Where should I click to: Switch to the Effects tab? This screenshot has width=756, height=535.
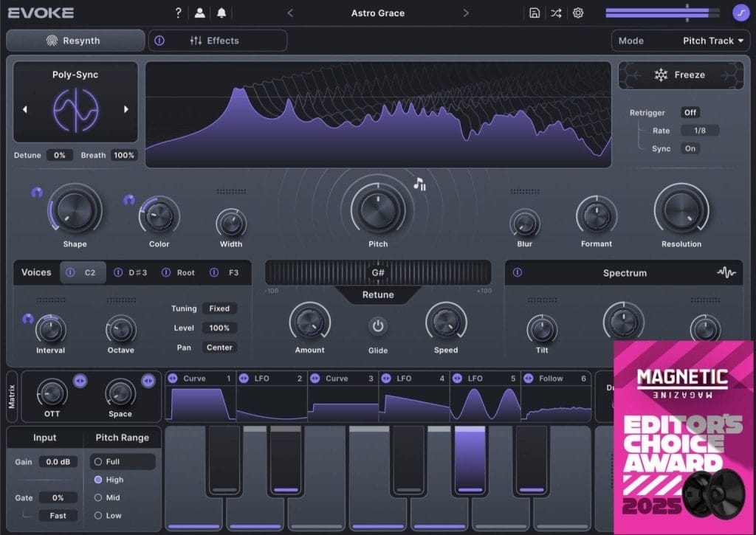point(218,41)
